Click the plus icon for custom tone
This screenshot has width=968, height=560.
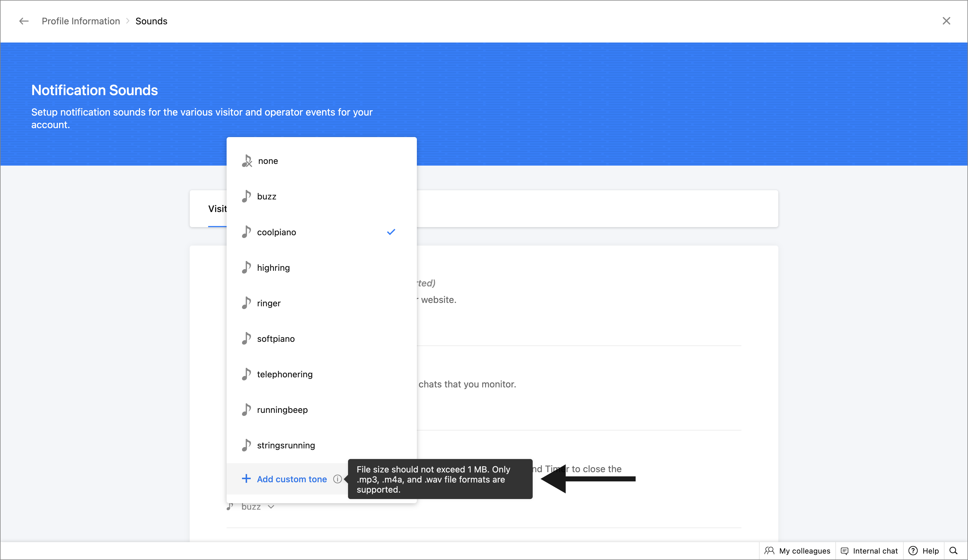[x=246, y=479]
